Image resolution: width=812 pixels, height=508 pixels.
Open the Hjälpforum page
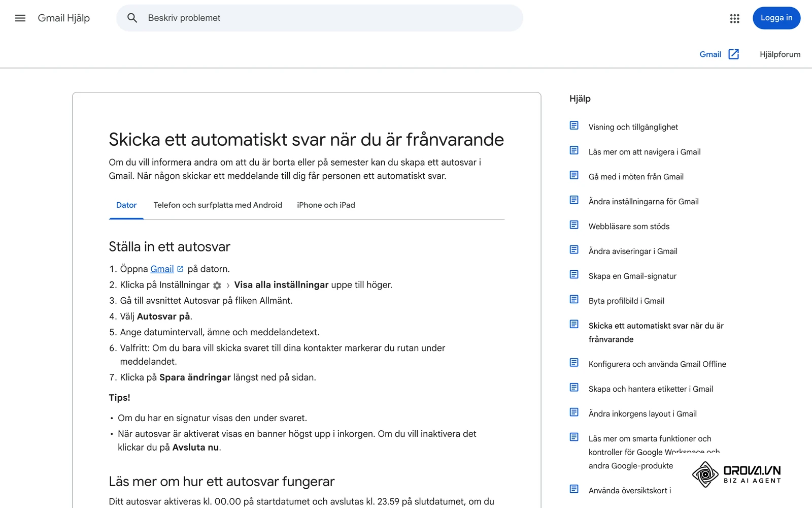point(780,54)
